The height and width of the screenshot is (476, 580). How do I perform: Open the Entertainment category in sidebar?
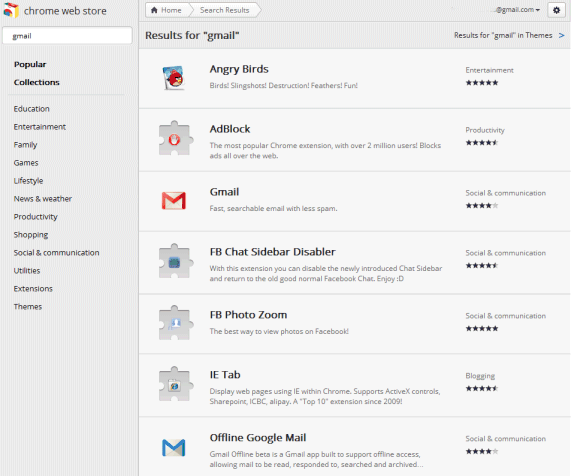[40, 127]
